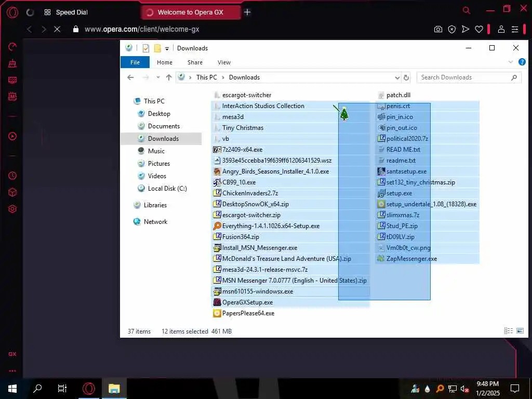Open GX Control speedometer in Opera sidebar
Screen dimensions: 532x399
pyautogui.click(x=12, y=46)
